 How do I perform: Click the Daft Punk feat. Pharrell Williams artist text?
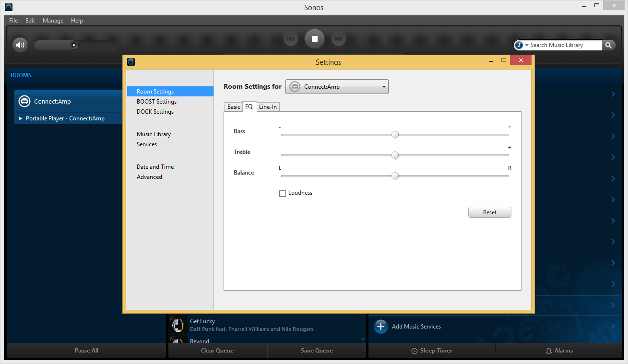click(251, 329)
